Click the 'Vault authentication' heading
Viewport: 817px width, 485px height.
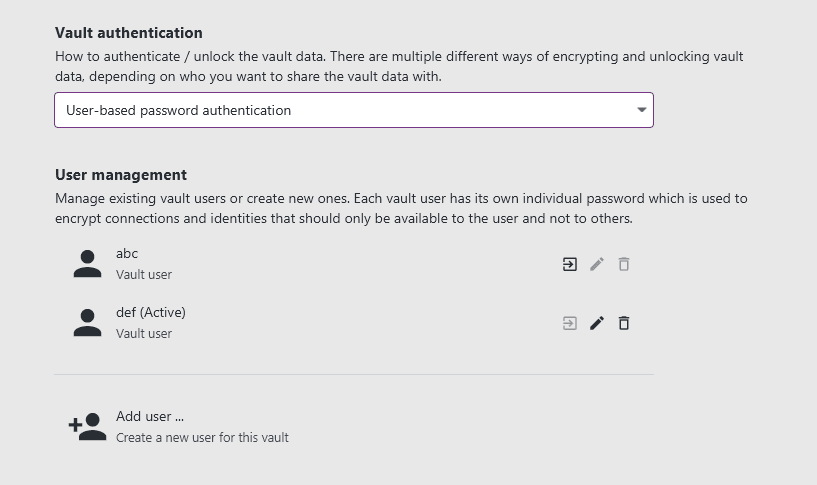[x=129, y=34]
